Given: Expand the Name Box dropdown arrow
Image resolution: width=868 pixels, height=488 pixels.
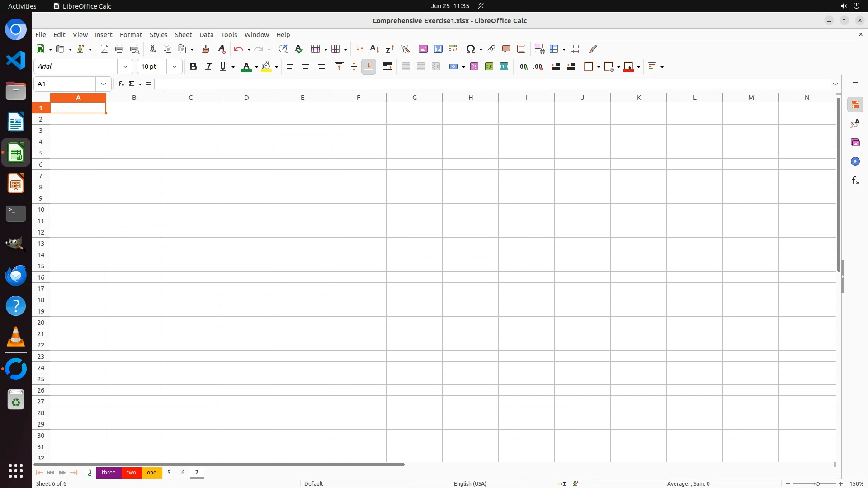Looking at the screenshot, I should pos(104,84).
